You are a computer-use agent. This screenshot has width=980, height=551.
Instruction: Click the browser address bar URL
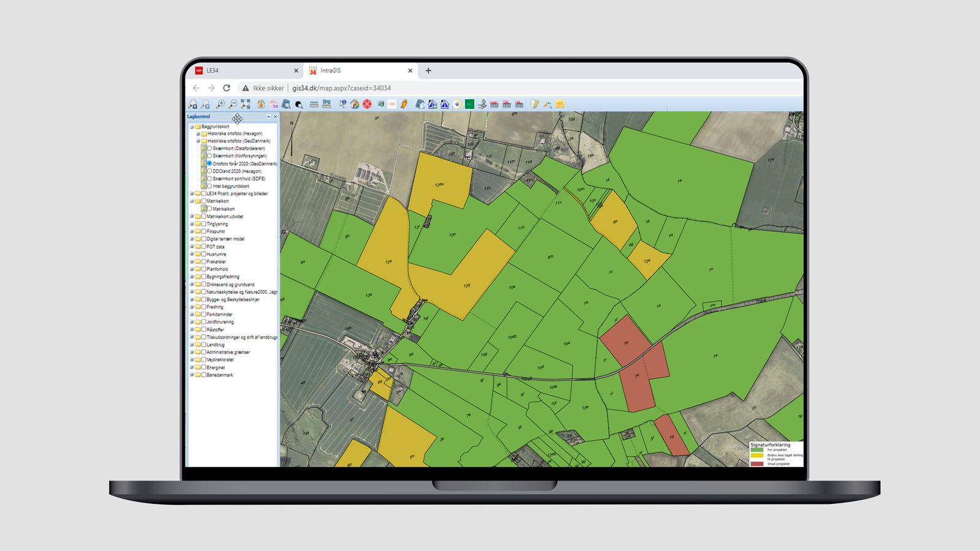(x=341, y=88)
